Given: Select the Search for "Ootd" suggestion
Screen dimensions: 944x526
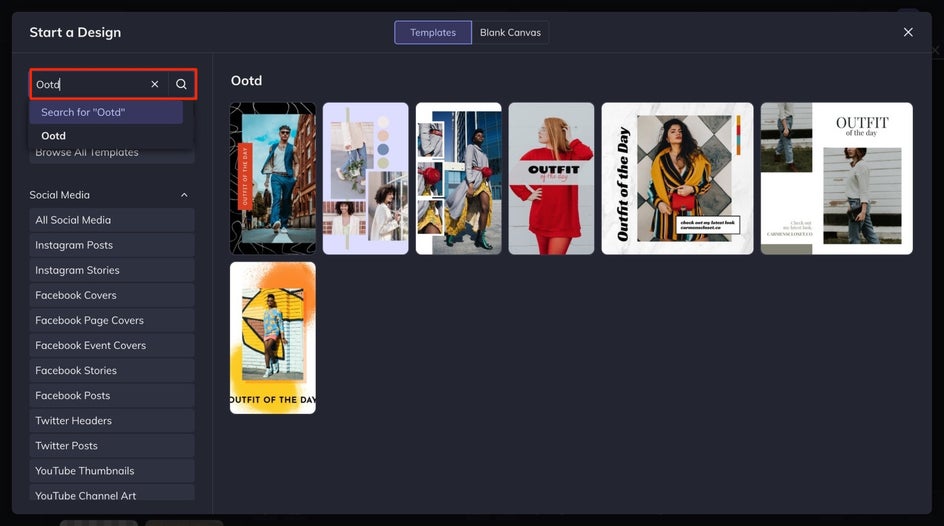Looking at the screenshot, I should coord(106,112).
